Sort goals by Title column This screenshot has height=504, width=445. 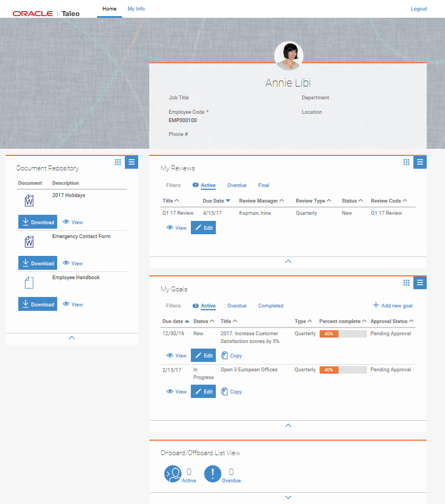[x=229, y=321]
